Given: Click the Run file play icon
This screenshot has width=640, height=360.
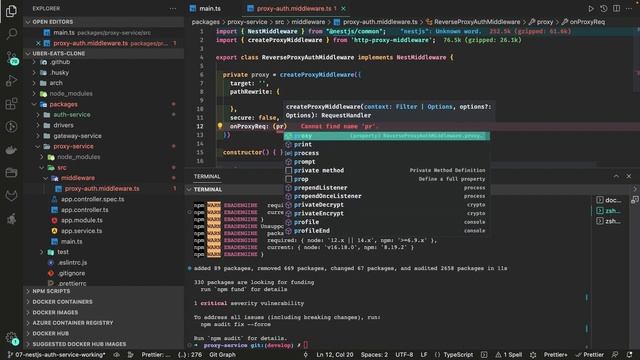Looking at the screenshot, I should tap(591, 9).
